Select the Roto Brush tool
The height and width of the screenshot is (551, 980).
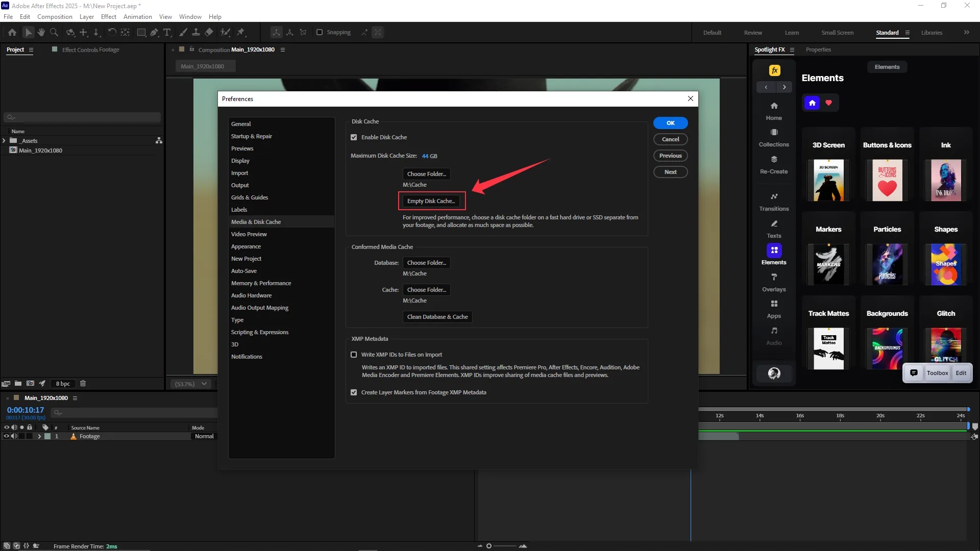coord(225,32)
